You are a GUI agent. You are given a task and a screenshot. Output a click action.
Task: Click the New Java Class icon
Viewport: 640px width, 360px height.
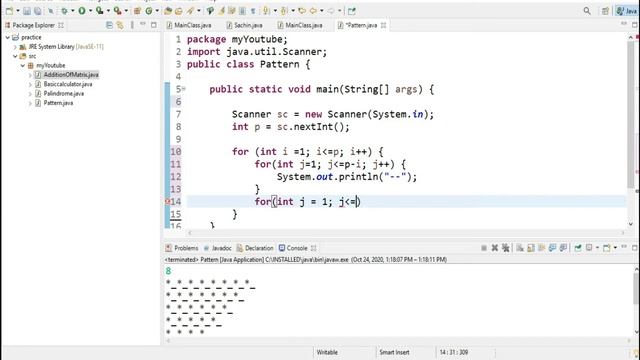pos(149,11)
